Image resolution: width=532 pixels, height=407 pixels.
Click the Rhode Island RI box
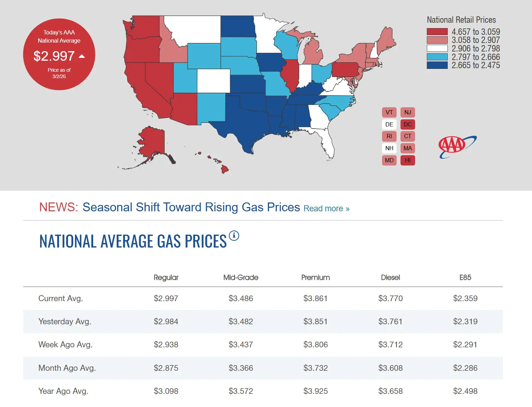click(x=389, y=136)
